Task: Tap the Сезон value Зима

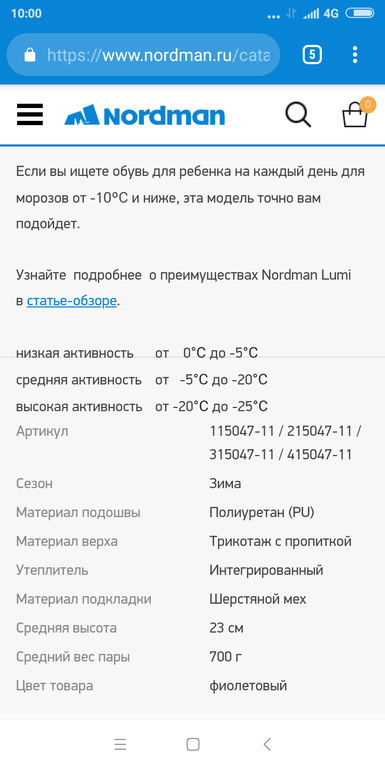Action: click(225, 484)
